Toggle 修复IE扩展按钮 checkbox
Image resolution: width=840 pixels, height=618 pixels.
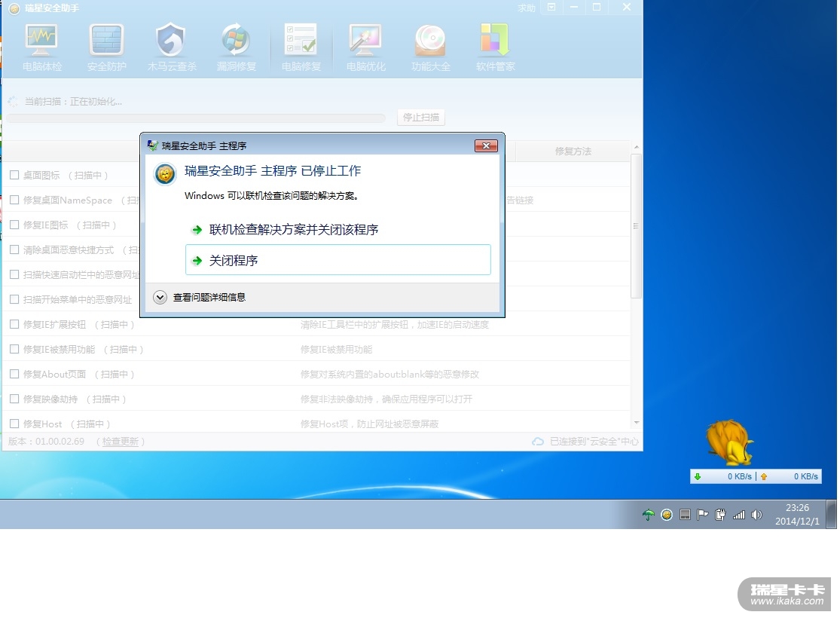14,324
